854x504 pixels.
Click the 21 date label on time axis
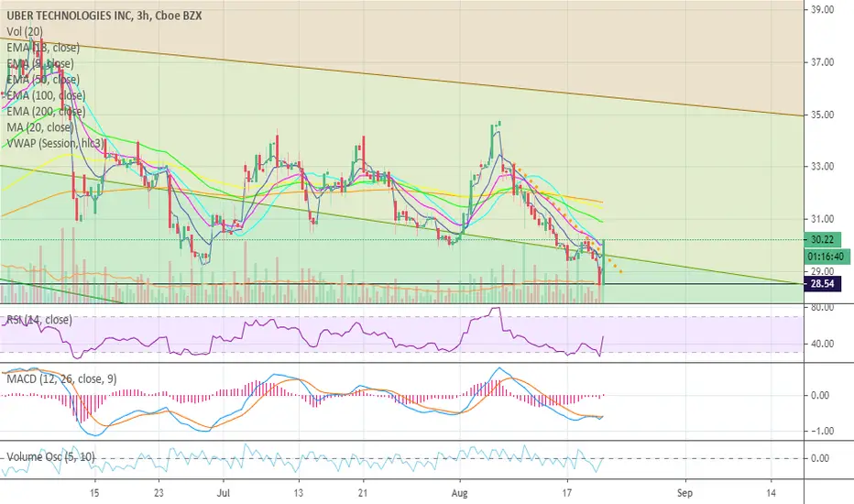pyautogui.click(x=363, y=493)
